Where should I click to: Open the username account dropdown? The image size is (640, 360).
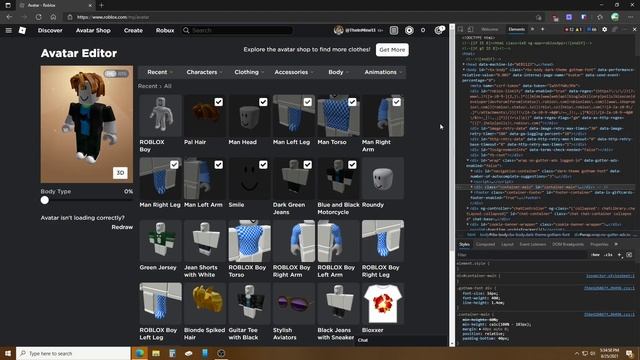364,30
